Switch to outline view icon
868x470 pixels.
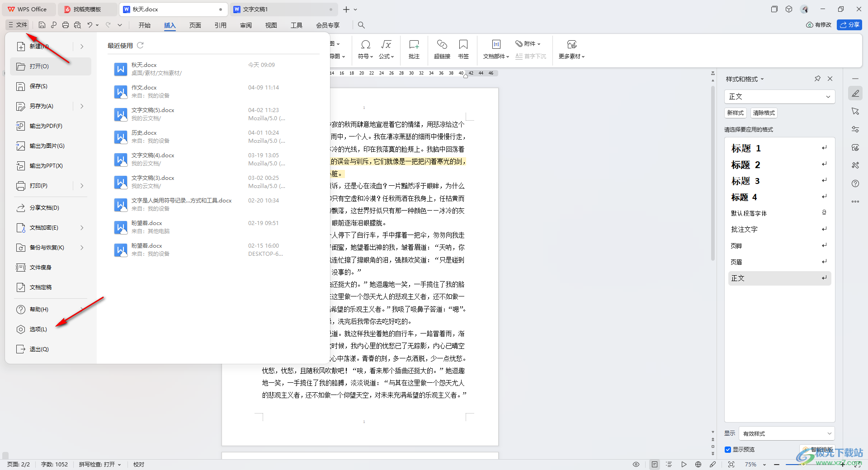point(669,464)
